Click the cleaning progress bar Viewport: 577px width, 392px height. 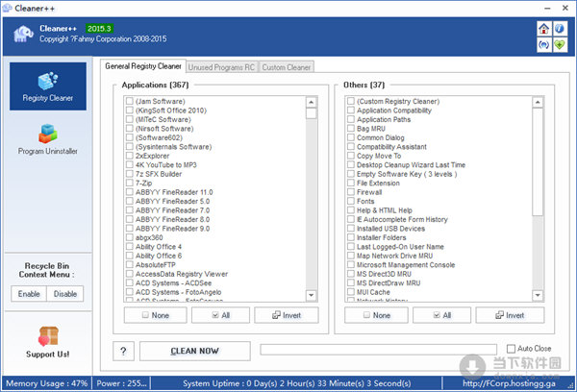click(378, 350)
